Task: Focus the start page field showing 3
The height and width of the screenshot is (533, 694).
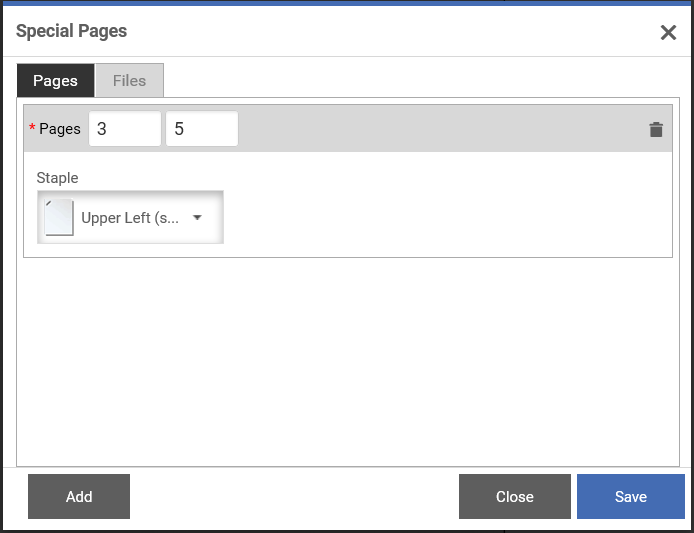Action: point(125,129)
